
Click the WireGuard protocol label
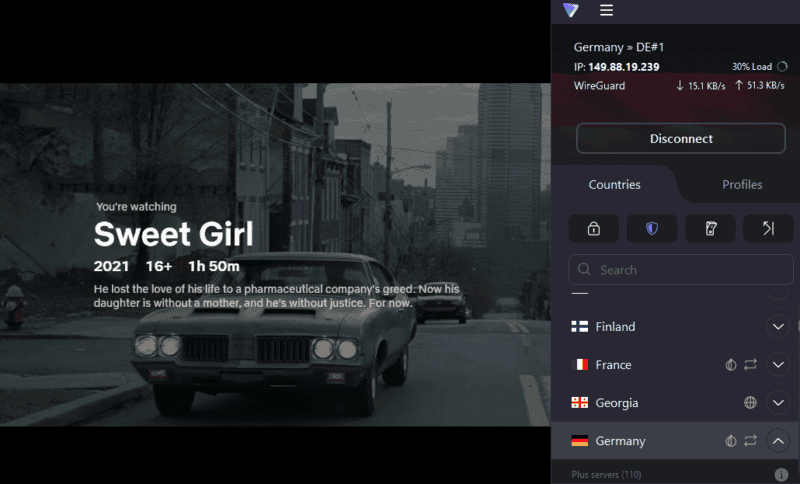(599, 86)
